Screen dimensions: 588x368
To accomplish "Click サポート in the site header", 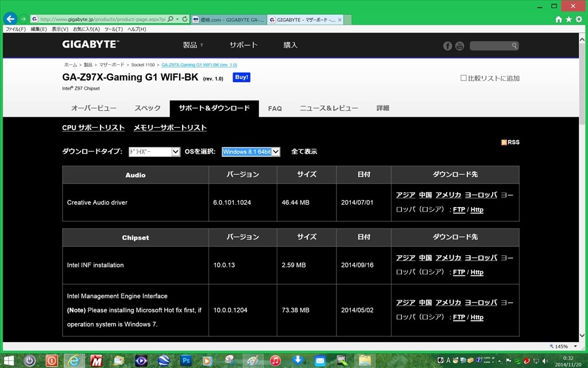I will click(x=243, y=45).
